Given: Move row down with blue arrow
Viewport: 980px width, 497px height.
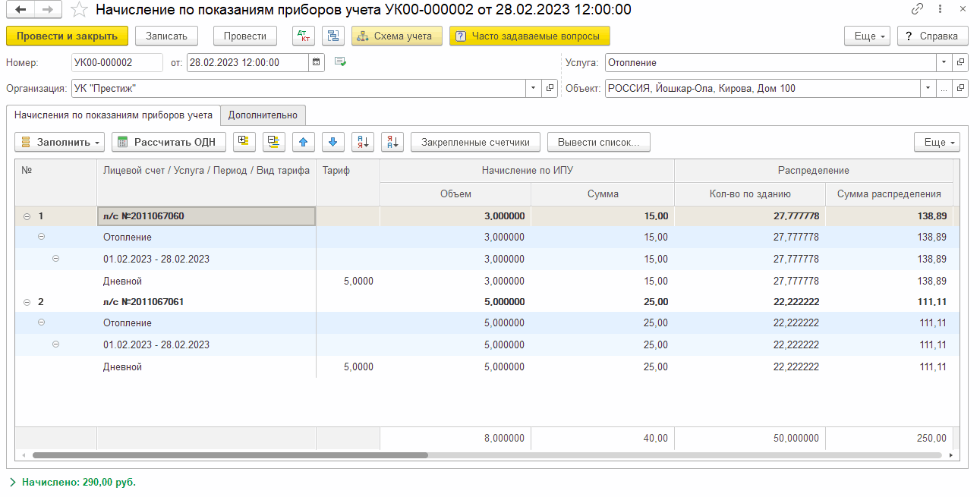Looking at the screenshot, I should pyautogui.click(x=333, y=142).
